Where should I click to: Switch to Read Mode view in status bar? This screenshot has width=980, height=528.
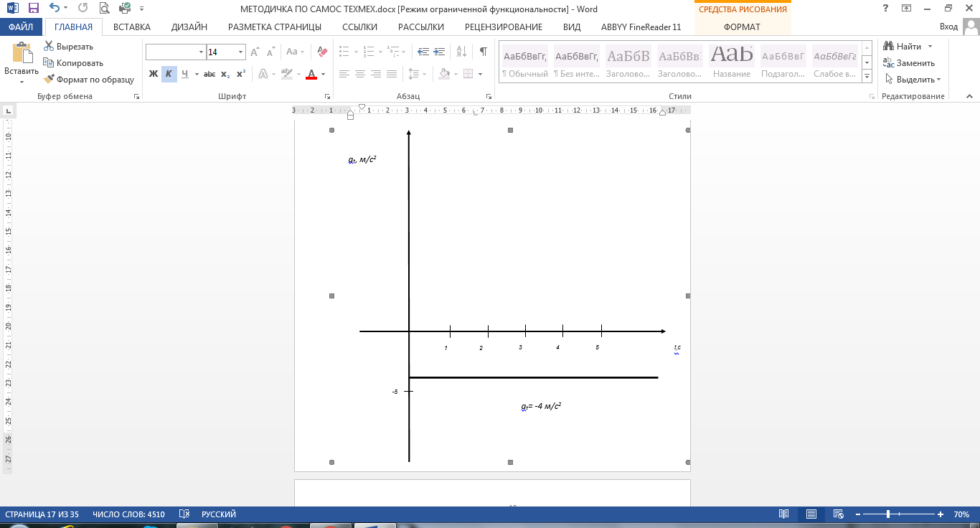point(784,514)
